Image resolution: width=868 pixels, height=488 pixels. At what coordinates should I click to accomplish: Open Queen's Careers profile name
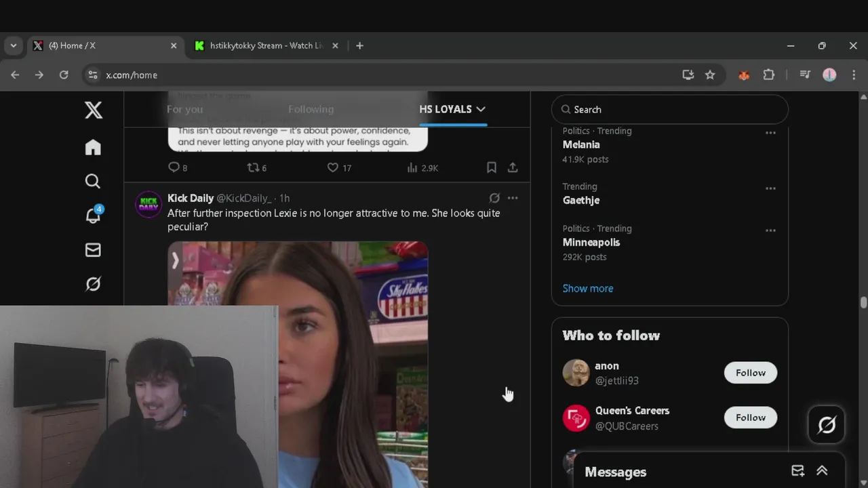click(632, 411)
